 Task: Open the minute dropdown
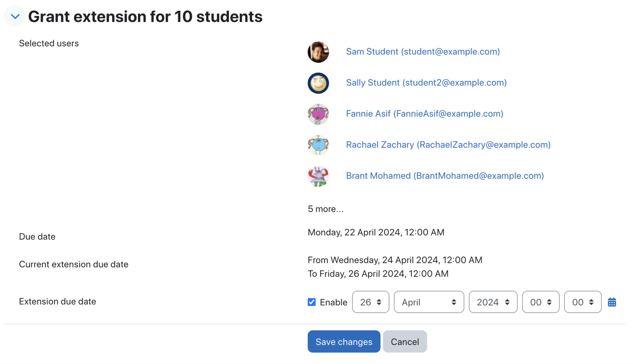click(x=583, y=302)
